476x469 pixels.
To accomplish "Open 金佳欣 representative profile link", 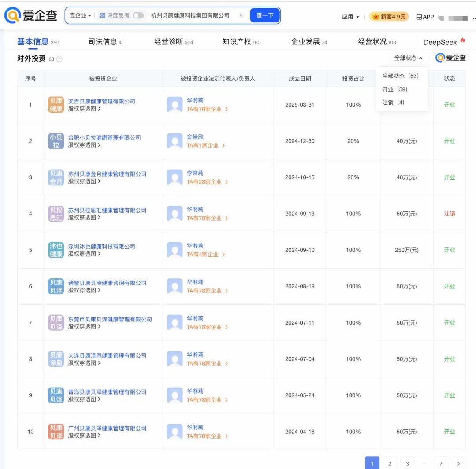I will pyautogui.click(x=195, y=137).
